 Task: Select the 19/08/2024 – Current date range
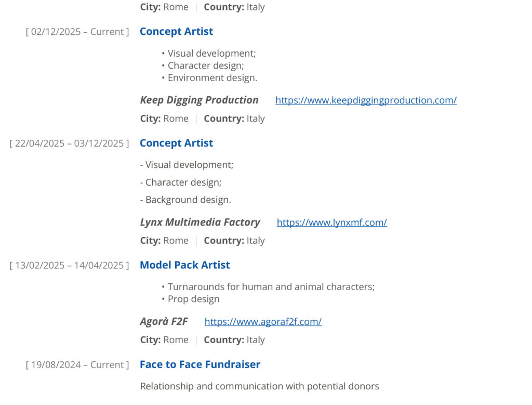77,365
